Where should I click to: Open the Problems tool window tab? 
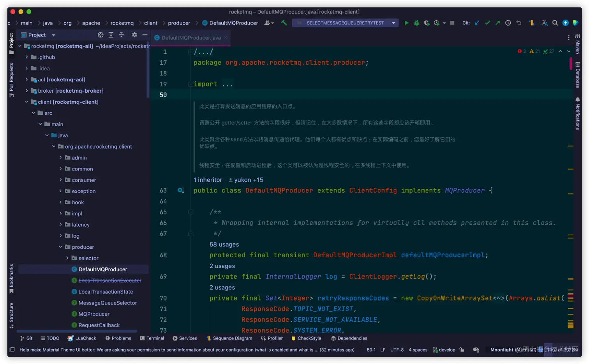click(118, 338)
